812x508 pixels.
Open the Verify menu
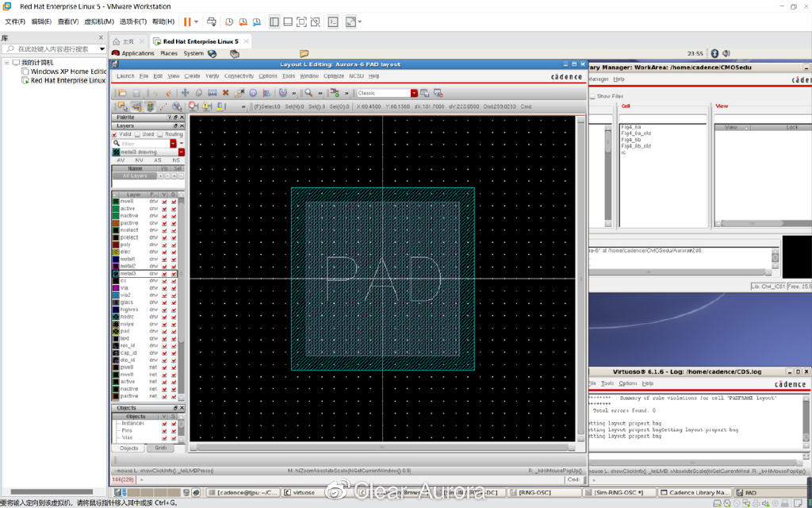(213, 76)
